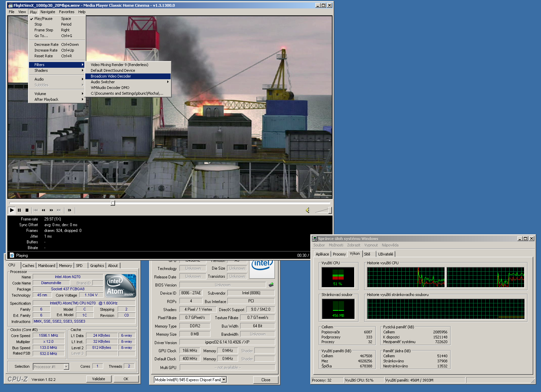Switch to Task Manager Uživatelé tab
Screen dimensions: 541x392
tap(386, 254)
